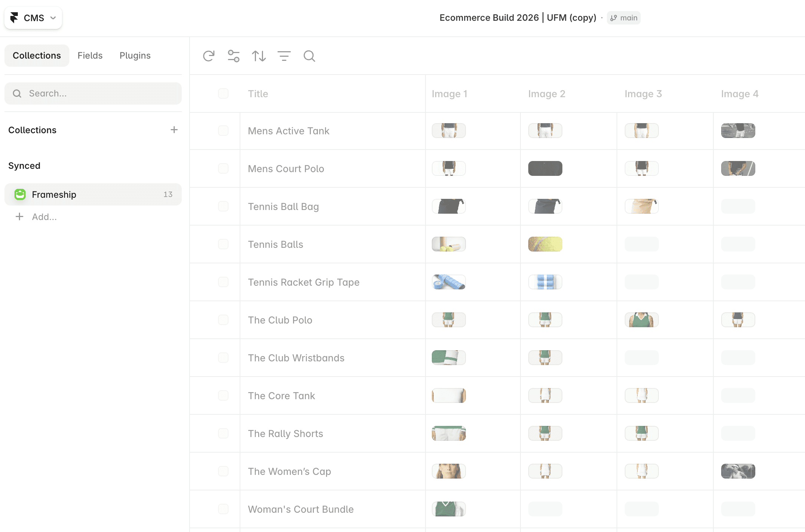The width and height of the screenshot is (805, 532).
Task: Check The Rally Shorts row checkbox
Action: [223, 433]
